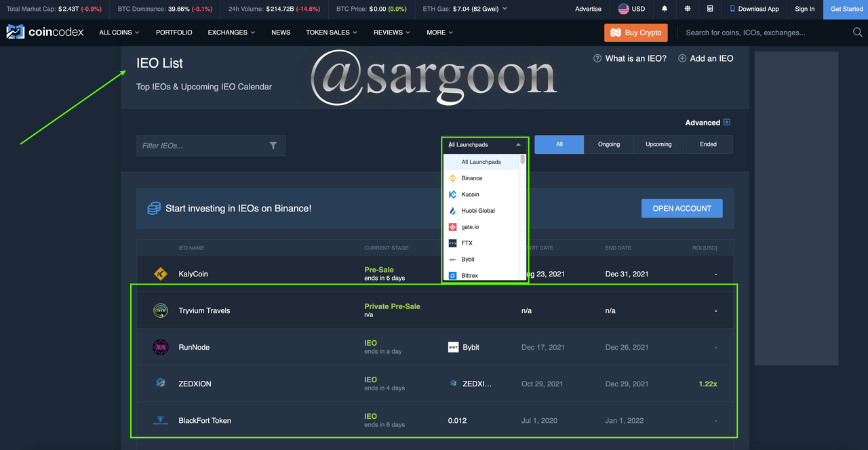868x450 pixels.
Task: Expand the REVIEWS menu
Action: point(393,33)
